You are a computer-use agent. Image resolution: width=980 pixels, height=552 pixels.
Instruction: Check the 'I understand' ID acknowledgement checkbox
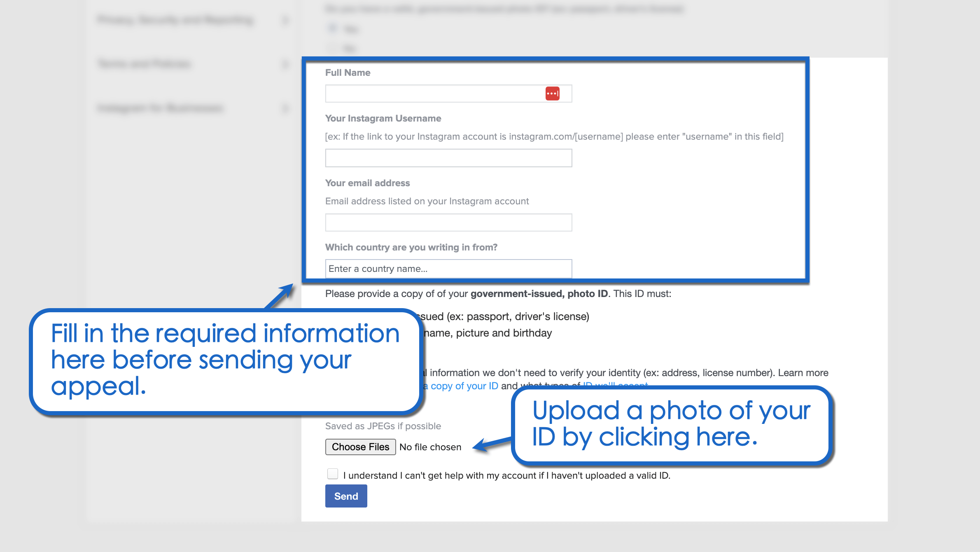click(x=332, y=474)
